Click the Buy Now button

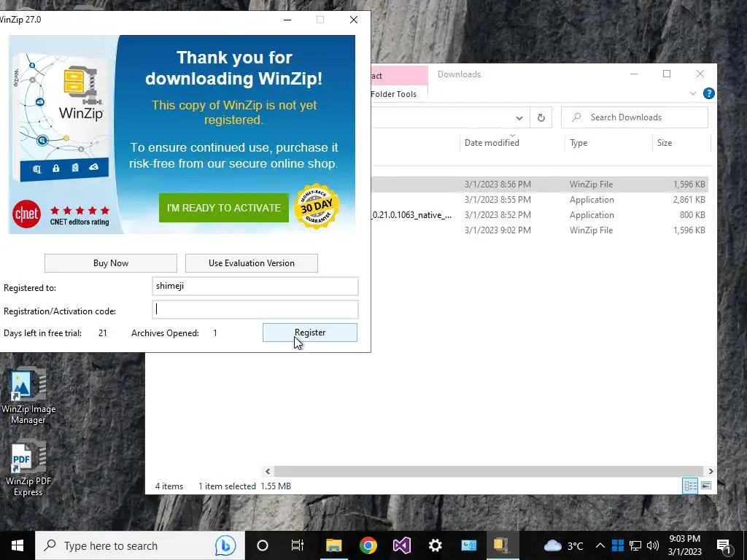[x=111, y=262]
